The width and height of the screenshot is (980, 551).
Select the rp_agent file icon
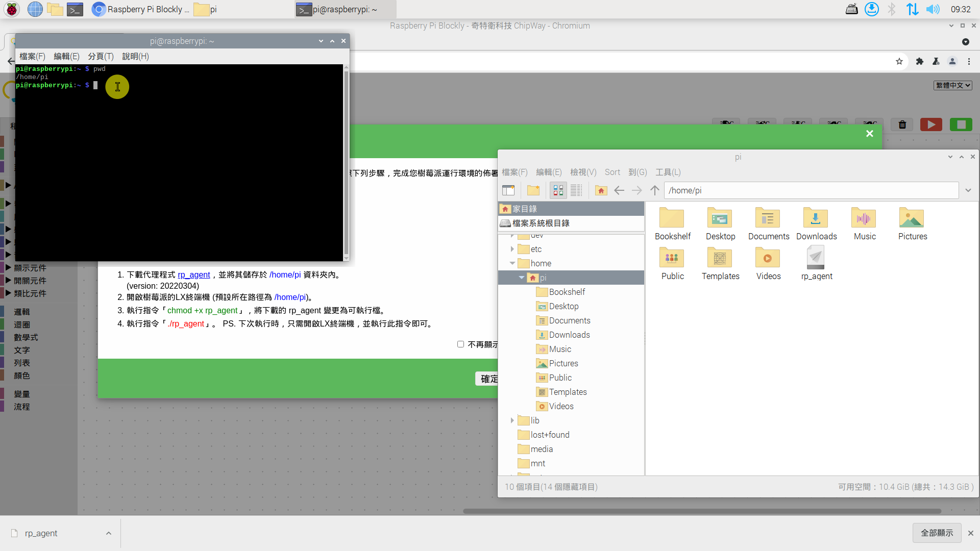(816, 258)
